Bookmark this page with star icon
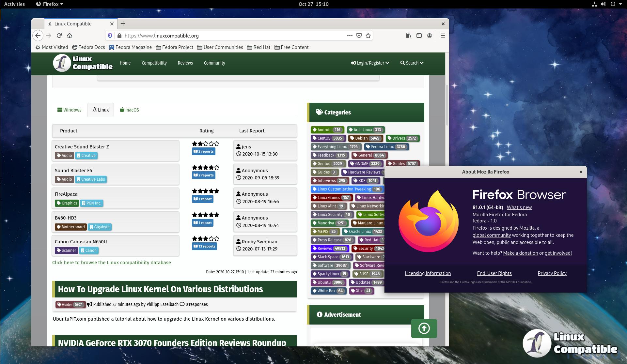Image resolution: width=627 pixels, height=364 pixels. 368,36
